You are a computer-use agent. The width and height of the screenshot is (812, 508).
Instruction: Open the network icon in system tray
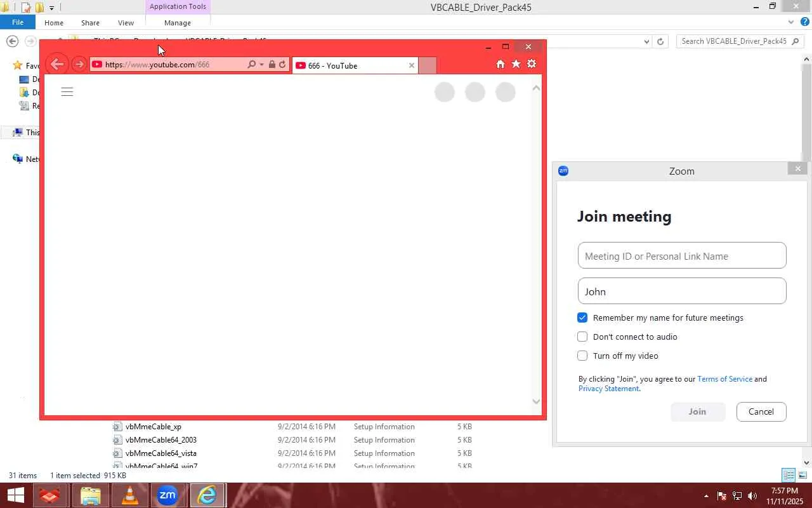point(737,496)
